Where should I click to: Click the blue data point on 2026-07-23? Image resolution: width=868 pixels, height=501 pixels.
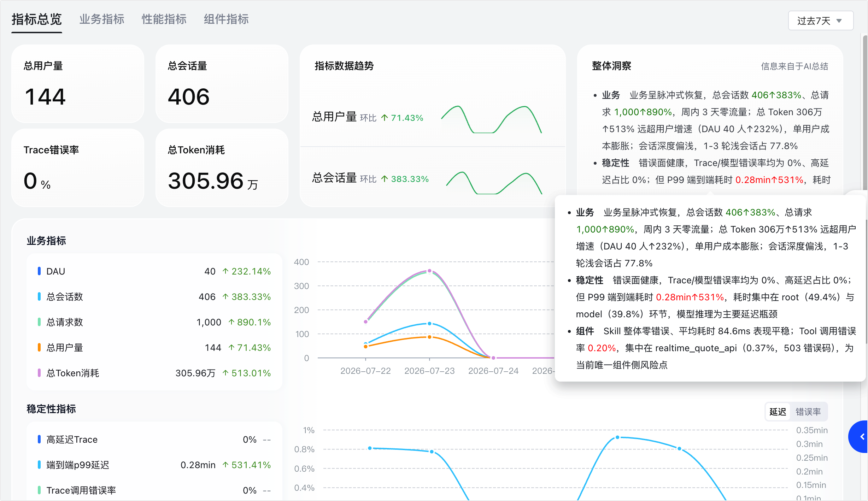coord(429,324)
